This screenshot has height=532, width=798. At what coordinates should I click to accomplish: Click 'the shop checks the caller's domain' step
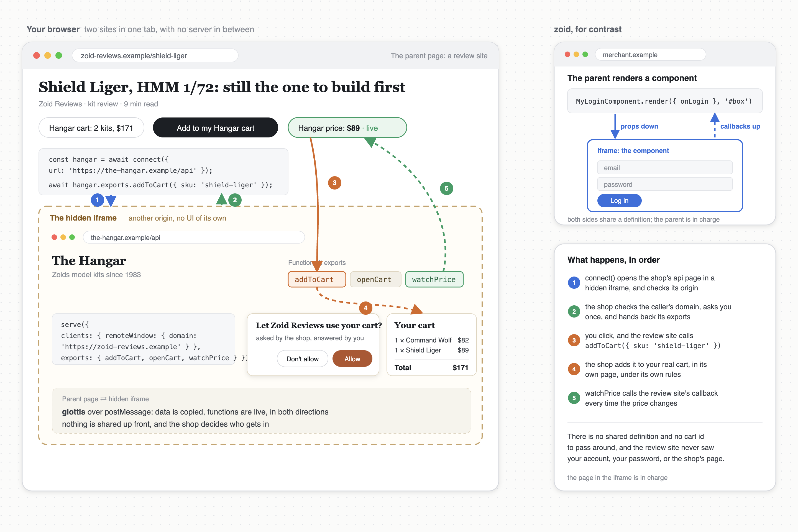(658, 311)
